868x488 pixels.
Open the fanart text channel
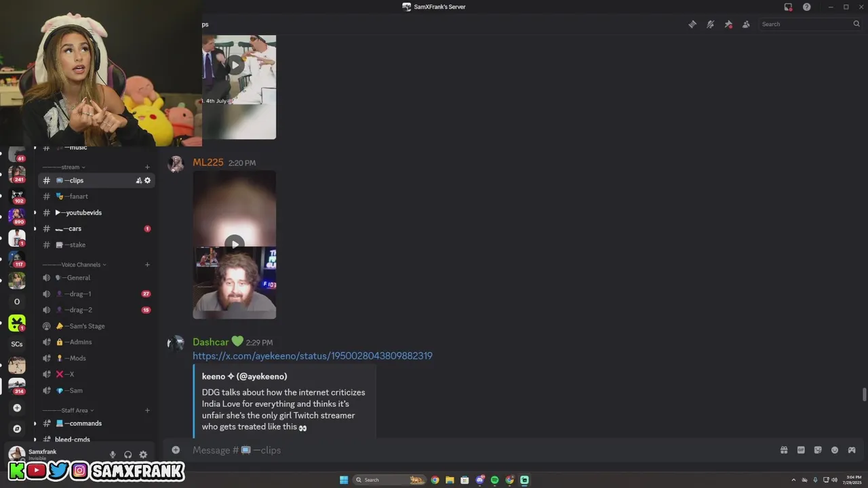95,197
